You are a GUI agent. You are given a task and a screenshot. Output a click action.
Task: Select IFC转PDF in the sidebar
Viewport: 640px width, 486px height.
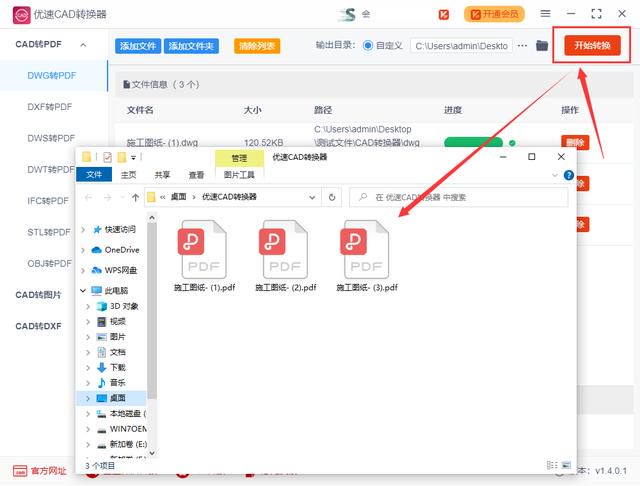48,201
